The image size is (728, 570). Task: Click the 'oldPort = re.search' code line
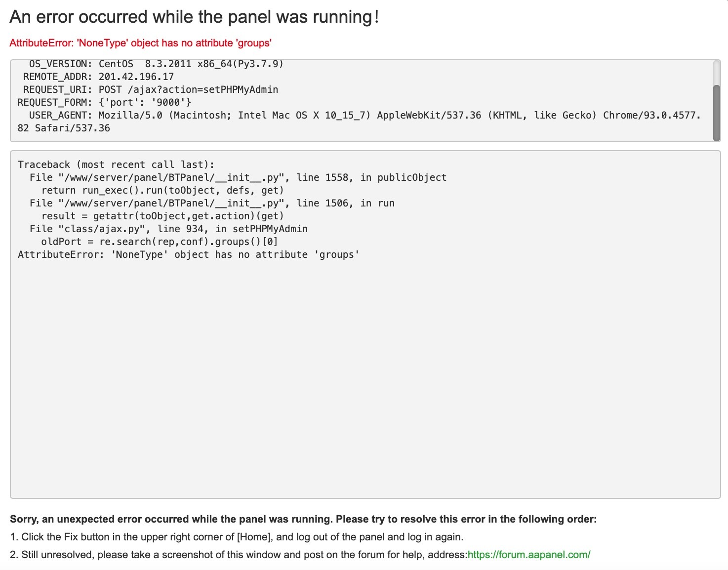(159, 242)
